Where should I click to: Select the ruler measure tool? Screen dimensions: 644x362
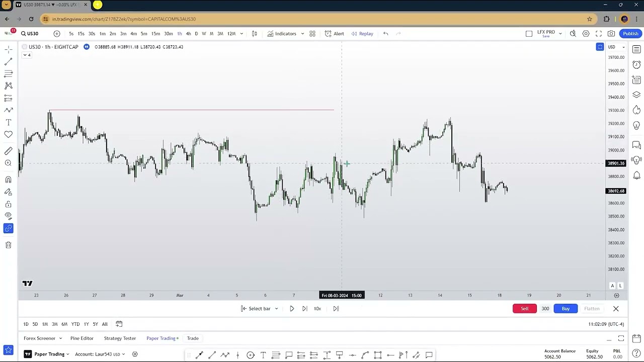8,151
